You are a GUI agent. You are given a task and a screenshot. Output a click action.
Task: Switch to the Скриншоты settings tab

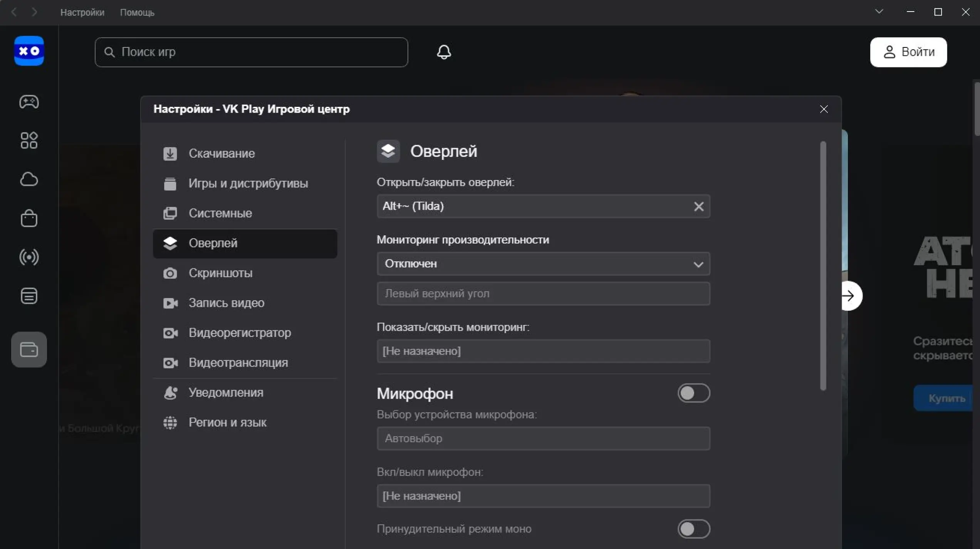(220, 273)
